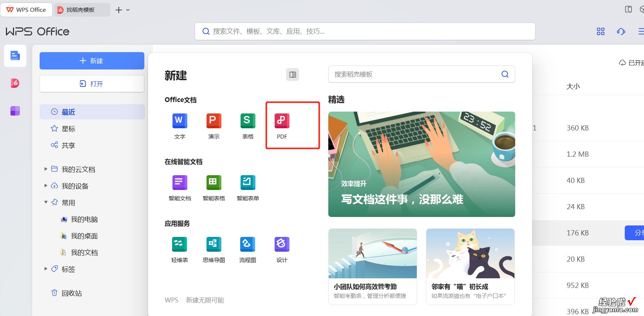
Task: Launch 轻维表 service
Action: pyautogui.click(x=180, y=250)
